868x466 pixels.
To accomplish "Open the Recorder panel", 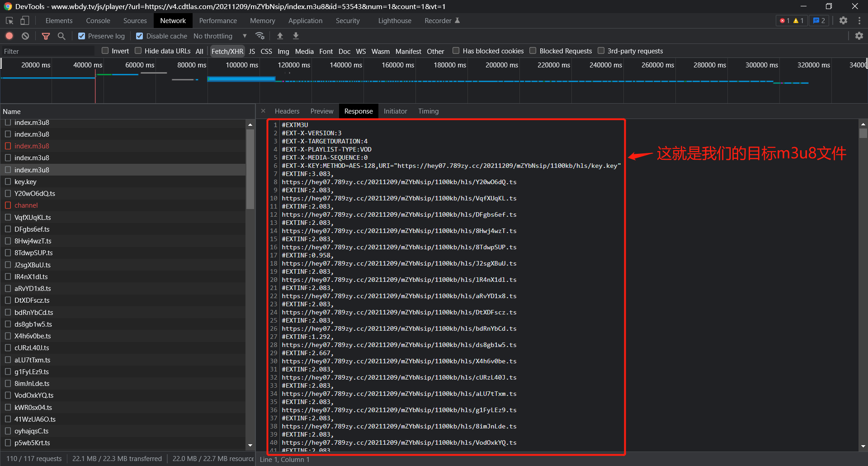I will click(442, 21).
